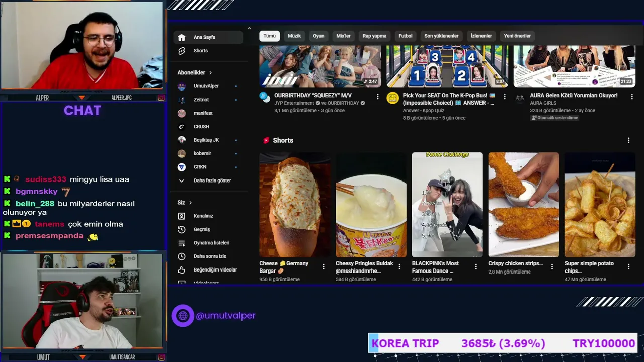Image resolution: width=644 pixels, height=362 pixels.
Task: Click the Instagram icon beside UMUTTSANCAR
Action: coord(161,357)
